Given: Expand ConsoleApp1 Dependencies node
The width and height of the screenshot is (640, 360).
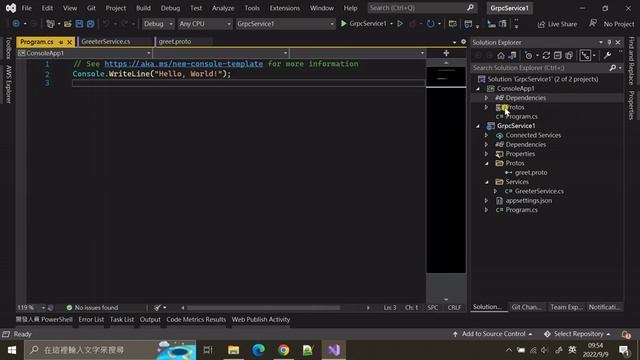Looking at the screenshot, I should (x=486, y=98).
